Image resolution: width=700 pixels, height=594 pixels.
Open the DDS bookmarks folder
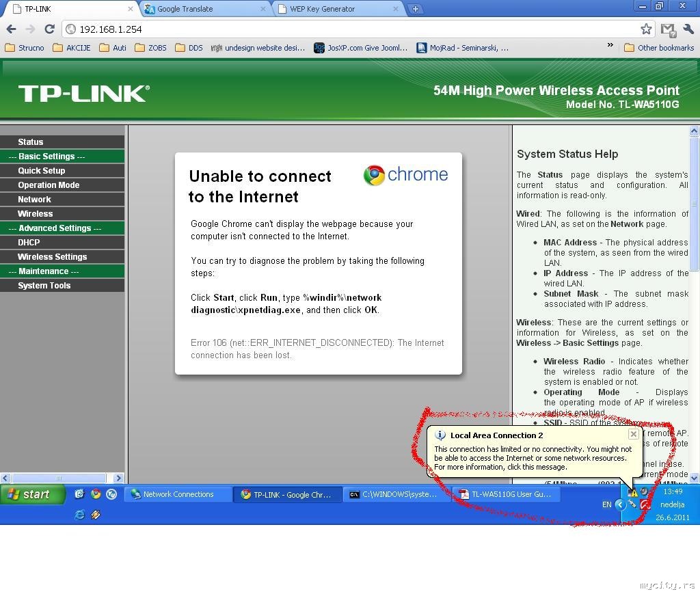tap(189, 48)
